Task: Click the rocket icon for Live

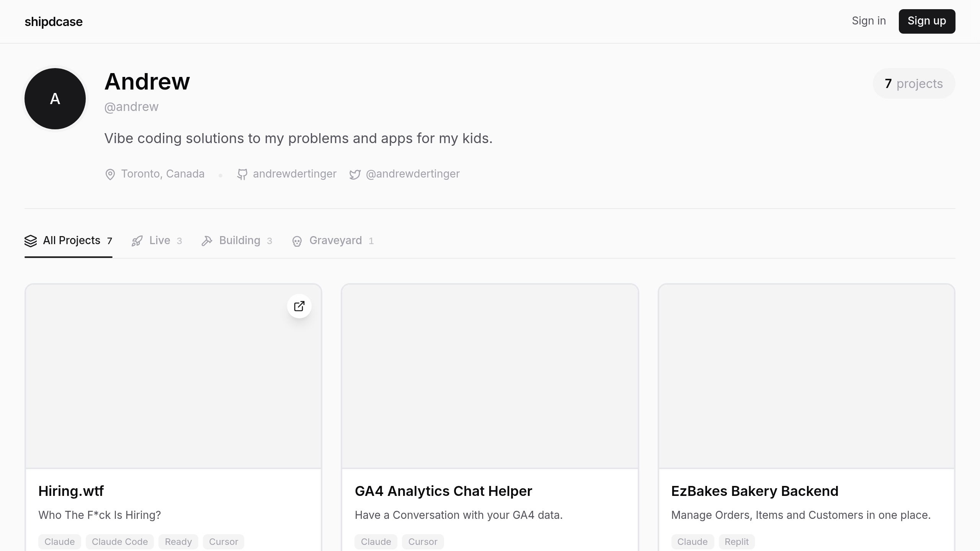Action: (x=137, y=241)
